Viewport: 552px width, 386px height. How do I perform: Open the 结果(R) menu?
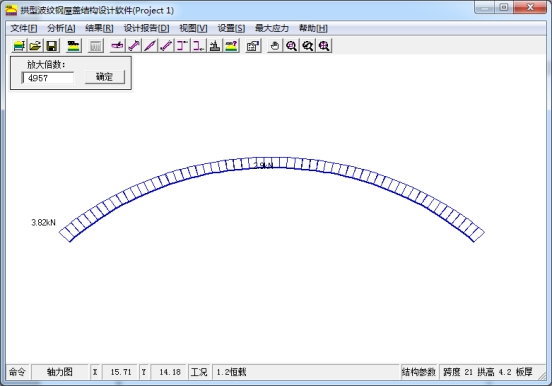(99, 28)
